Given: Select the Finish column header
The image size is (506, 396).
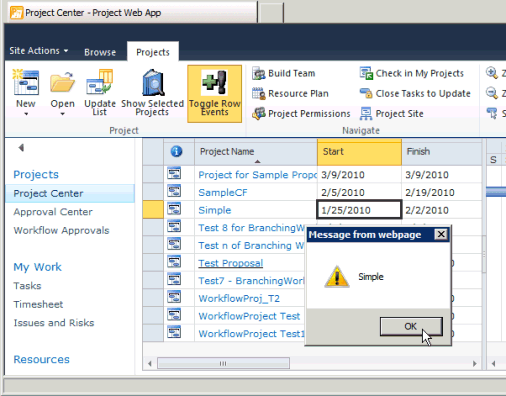Looking at the screenshot, I should (442, 153).
